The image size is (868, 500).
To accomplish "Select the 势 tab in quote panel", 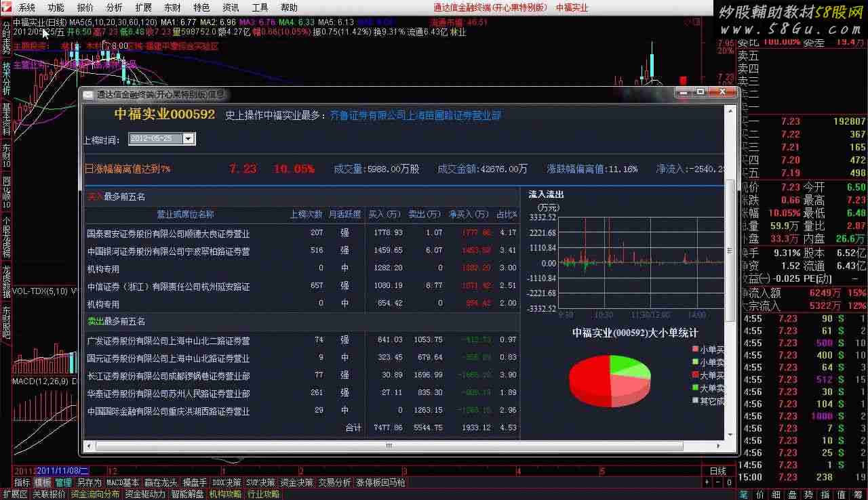I will 809,494.
